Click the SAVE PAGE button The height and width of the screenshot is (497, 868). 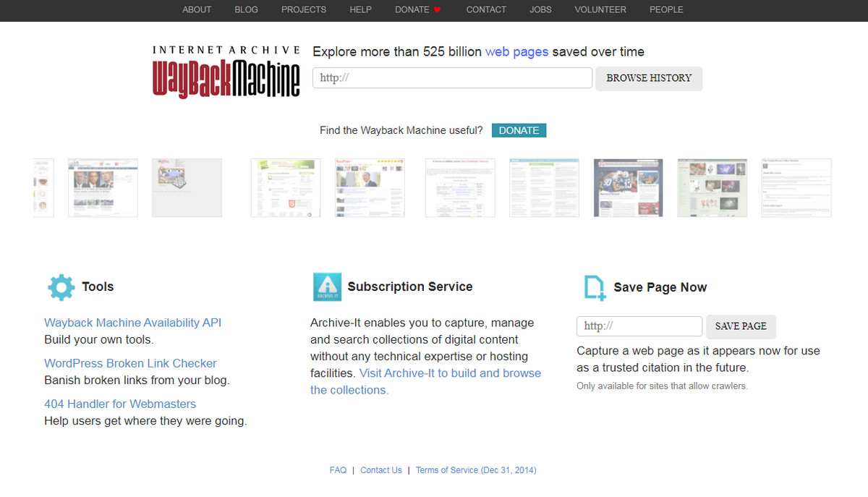coord(740,326)
